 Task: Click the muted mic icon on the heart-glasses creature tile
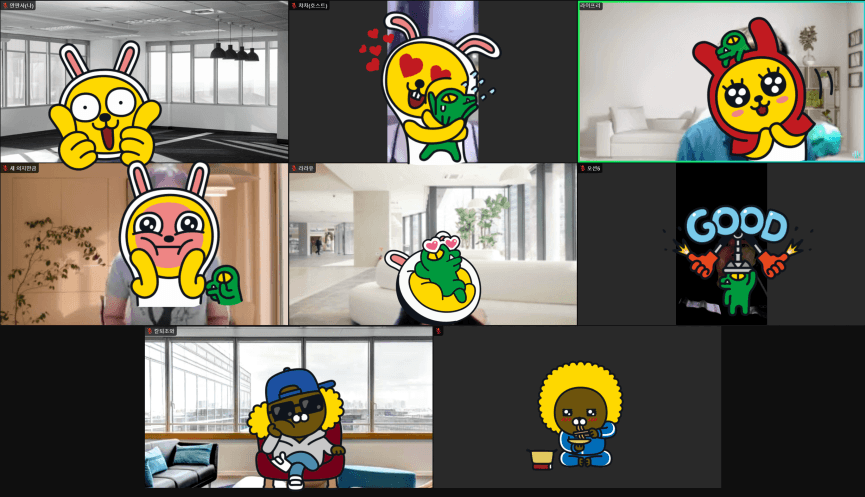294,168
